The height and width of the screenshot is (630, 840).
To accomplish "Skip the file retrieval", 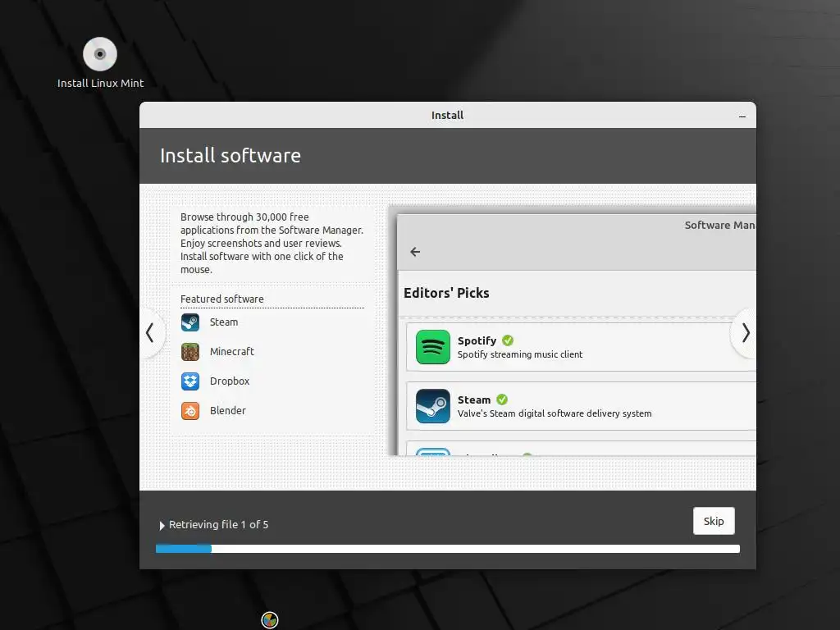I will pos(714,521).
